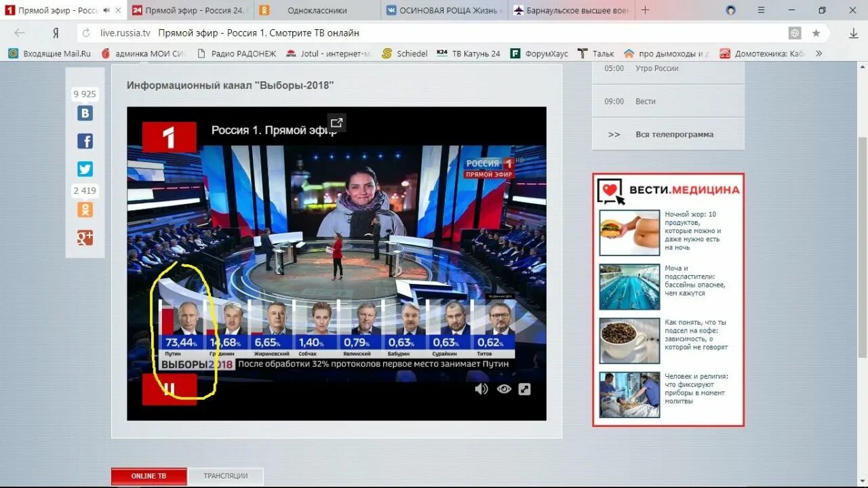Image resolution: width=868 pixels, height=488 pixels.
Task: Mute the video player volume
Action: [481, 389]
